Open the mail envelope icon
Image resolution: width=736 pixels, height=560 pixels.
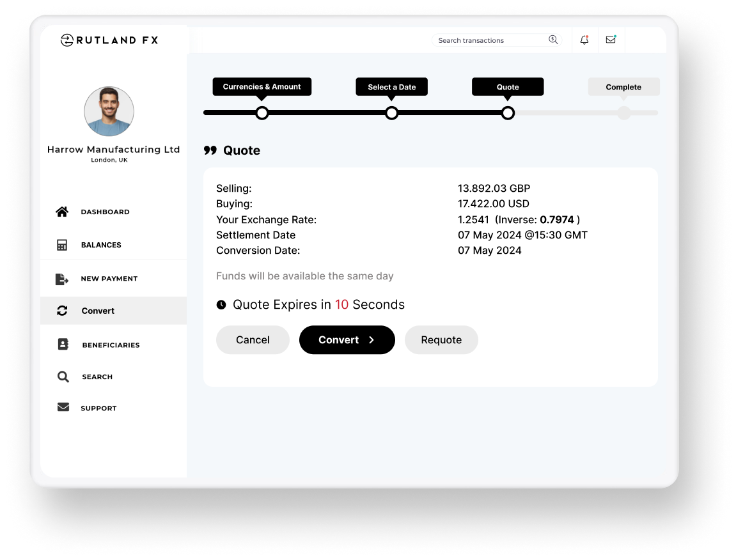(611, 40)
